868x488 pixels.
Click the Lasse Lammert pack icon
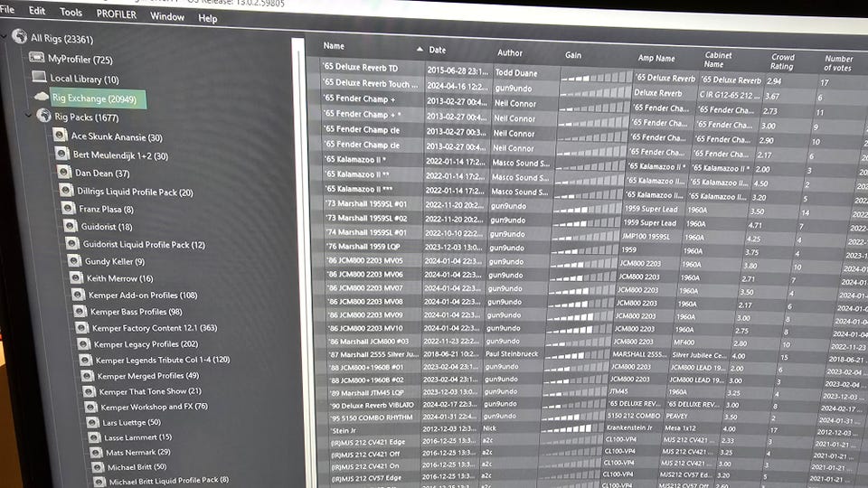94,437
